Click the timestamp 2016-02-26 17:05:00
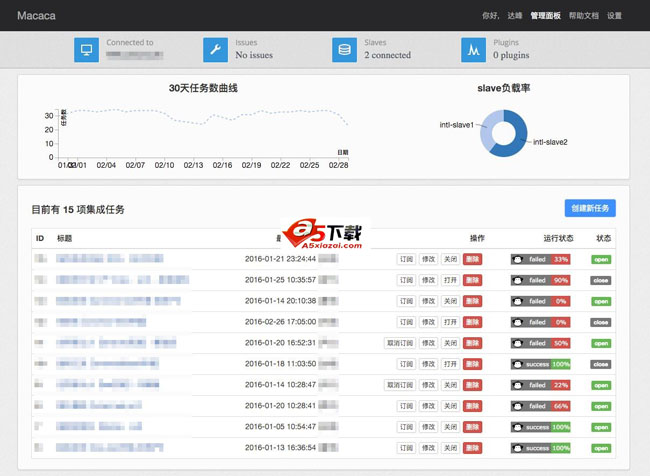Image resolution: width=650 pixels, height=476 pixels. 280,322
